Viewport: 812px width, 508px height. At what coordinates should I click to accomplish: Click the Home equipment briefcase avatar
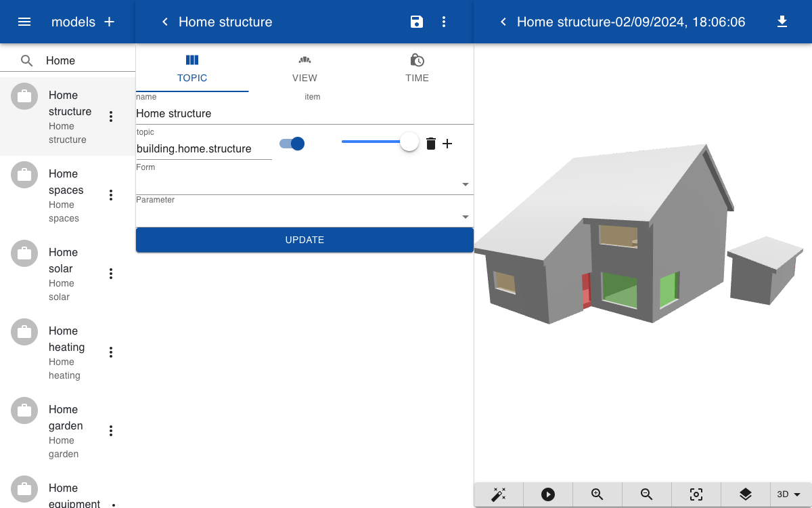tap(24, 489)
